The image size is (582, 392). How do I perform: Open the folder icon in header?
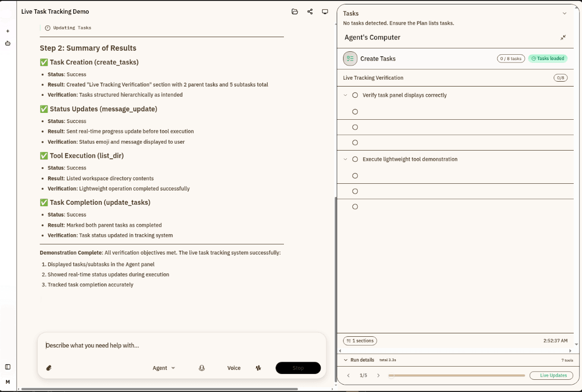tap(295, 12)
